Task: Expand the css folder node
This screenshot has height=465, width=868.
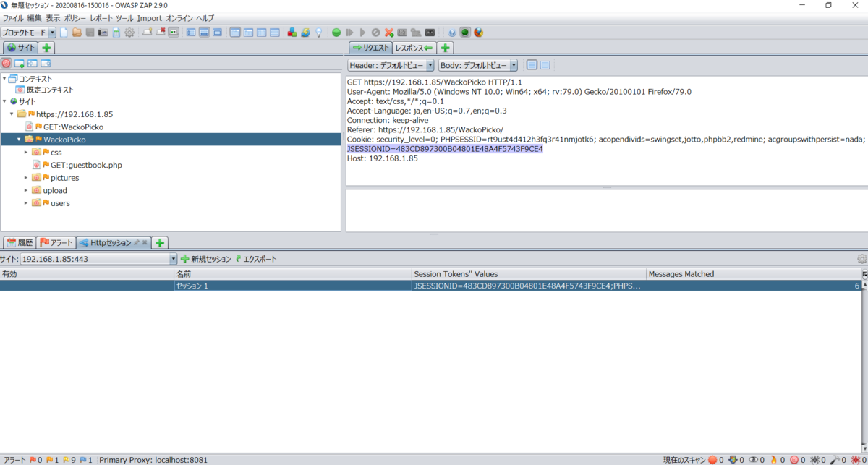Action: [26, 153]
